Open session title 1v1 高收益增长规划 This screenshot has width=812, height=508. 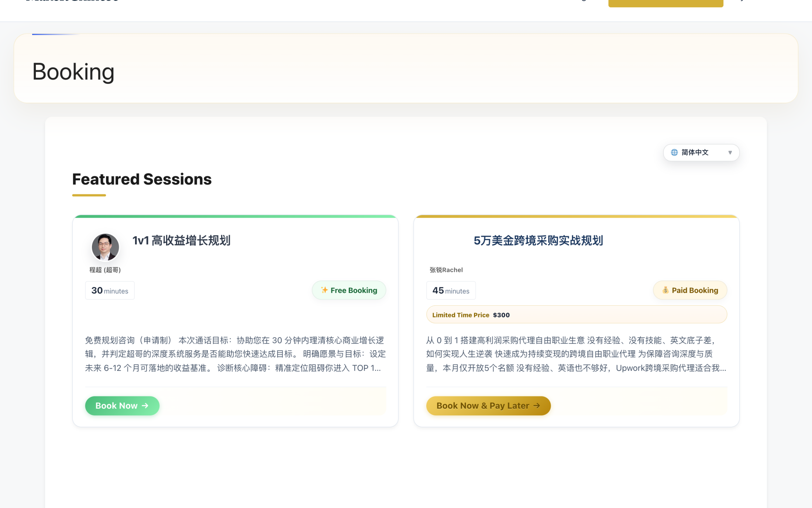182,241
